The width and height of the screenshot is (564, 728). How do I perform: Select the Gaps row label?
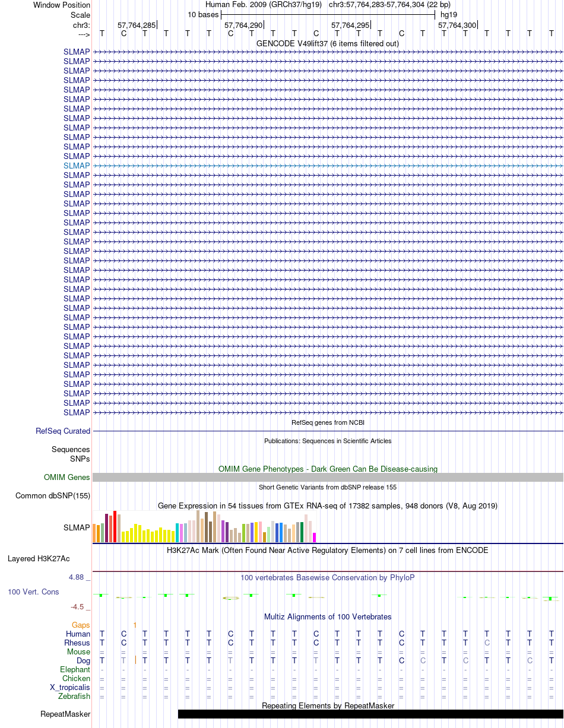(x=81, y=625)
